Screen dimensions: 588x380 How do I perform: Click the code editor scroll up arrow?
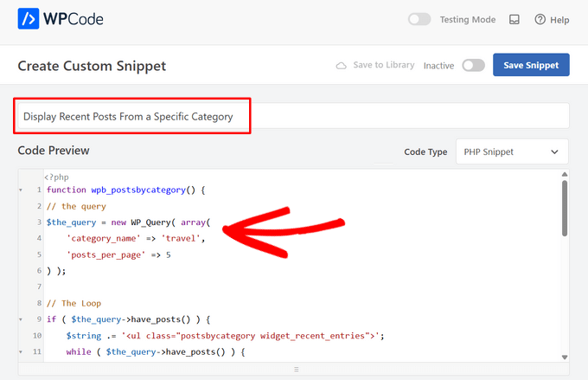pos(564,175)
